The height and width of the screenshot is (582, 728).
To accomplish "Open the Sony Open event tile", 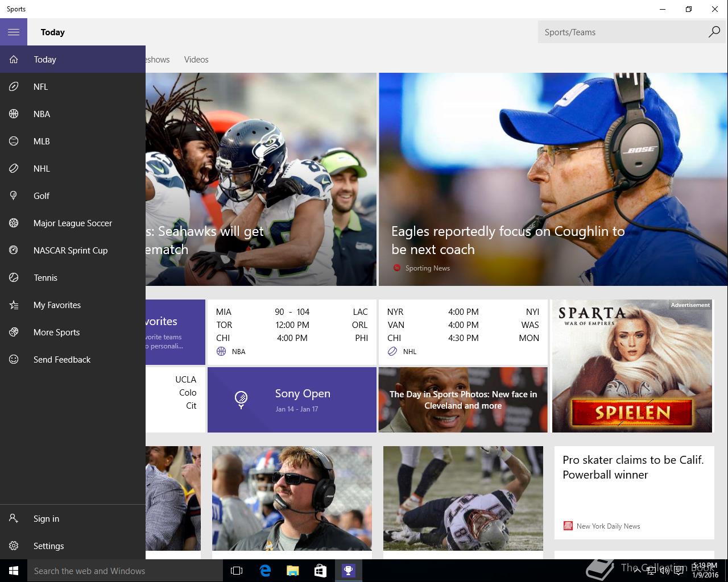I will pos(292,400).
